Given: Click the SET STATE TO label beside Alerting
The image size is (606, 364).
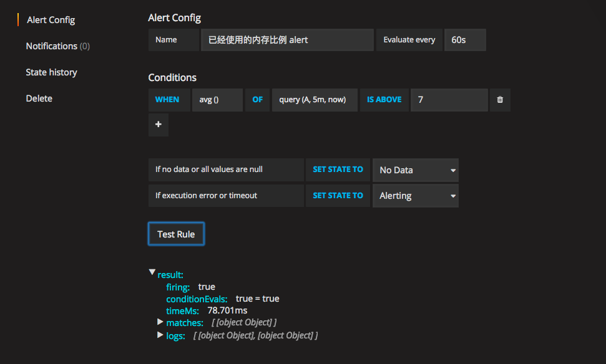Looking at the screenshot, I should (x=338, y=196).
